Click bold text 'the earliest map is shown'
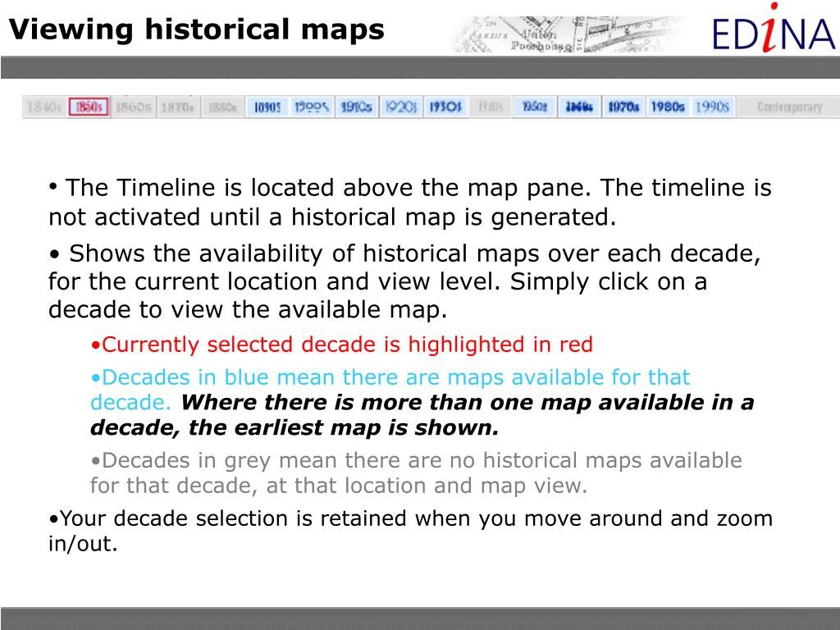Viewport: 840px width, 630px height. pos(344,427)
